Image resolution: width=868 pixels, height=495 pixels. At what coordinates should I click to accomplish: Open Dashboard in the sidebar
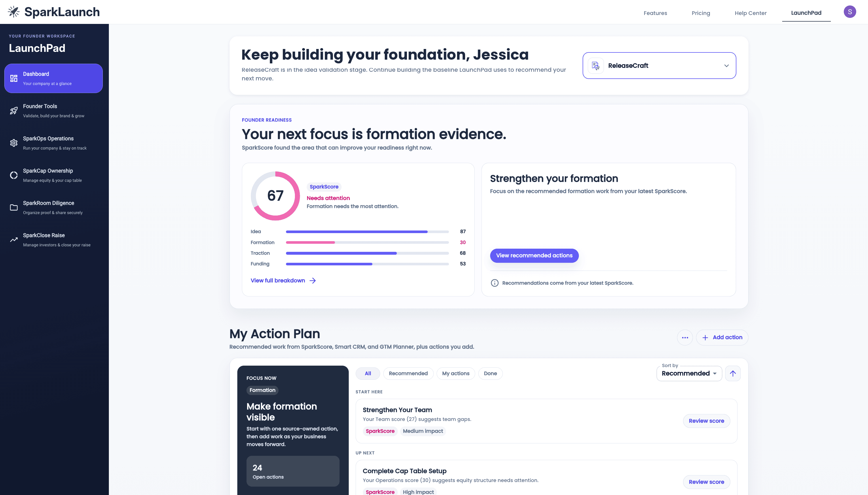tap(53, 79)
